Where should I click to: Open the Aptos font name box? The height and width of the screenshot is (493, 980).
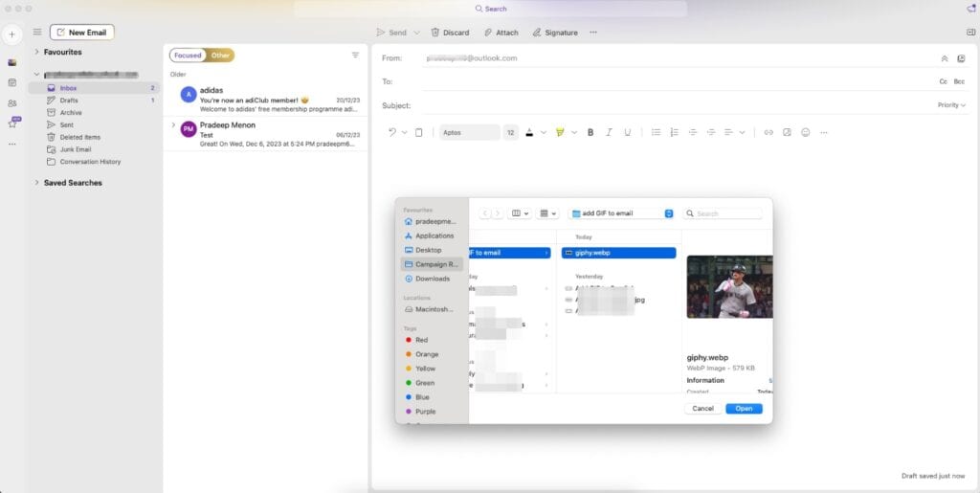click(469, 132)
